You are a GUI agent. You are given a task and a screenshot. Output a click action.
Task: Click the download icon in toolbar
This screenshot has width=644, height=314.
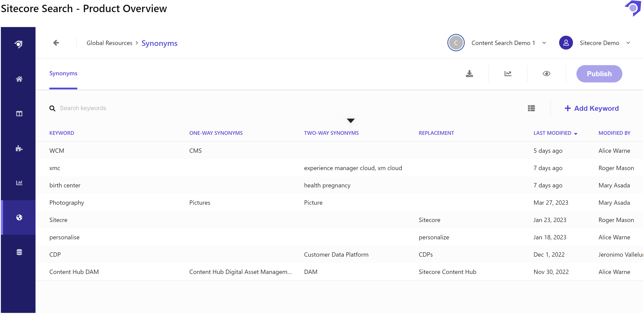tap(469, 74)
